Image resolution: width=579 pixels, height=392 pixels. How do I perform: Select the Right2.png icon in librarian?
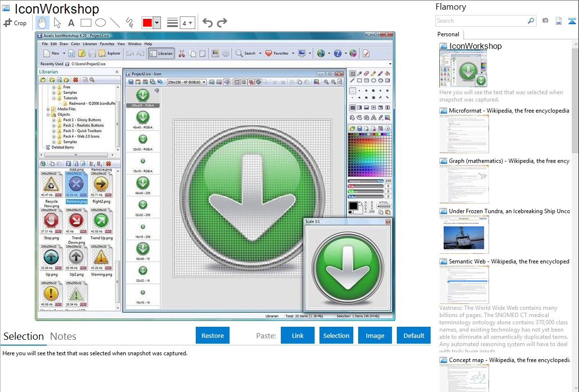coord(101,187)
